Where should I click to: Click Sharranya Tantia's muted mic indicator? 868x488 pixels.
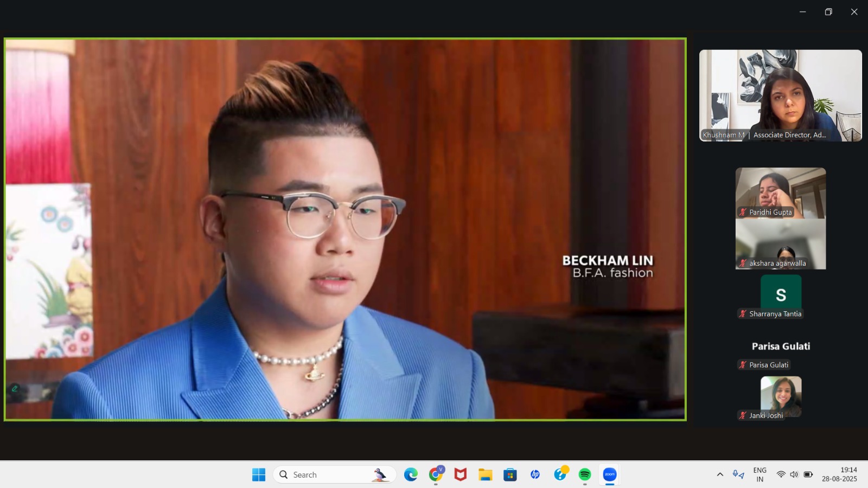point(743,314)
